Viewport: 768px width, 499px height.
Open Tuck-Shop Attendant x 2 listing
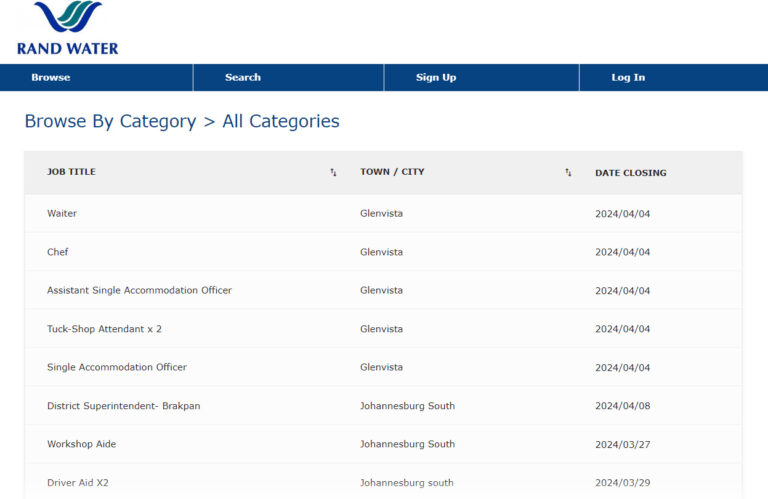point(104,329)
